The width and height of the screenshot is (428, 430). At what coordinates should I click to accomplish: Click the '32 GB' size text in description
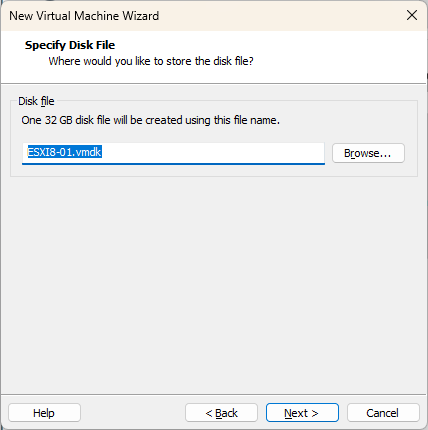pos(58,120)
